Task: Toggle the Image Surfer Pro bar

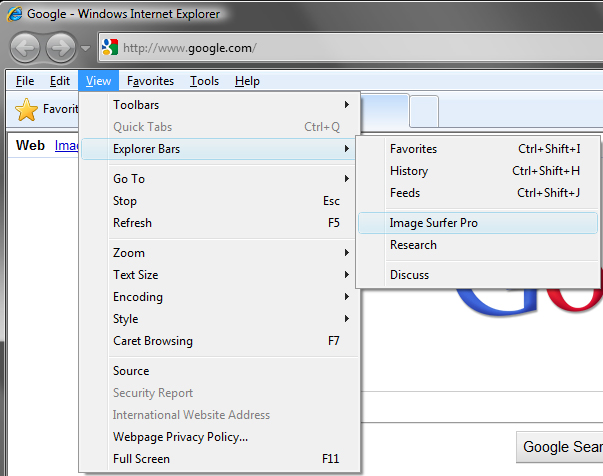Action: click(x=478, y=223)
